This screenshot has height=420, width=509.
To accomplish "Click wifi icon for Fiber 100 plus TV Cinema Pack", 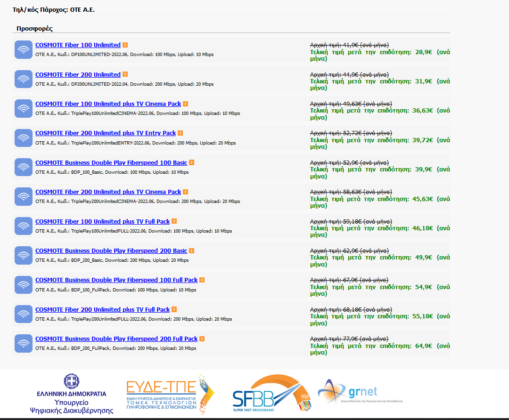I will pyautogui.click(x=24, y=108).
